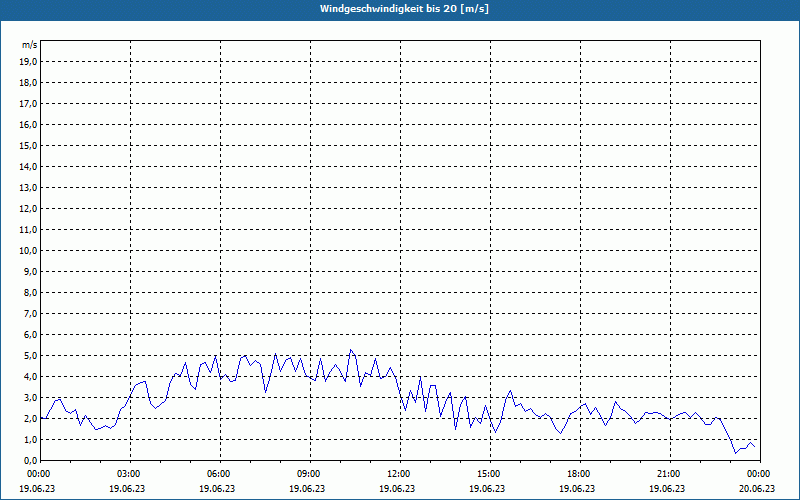Click the 8,0 y-axis value

[x=31, y=292]
